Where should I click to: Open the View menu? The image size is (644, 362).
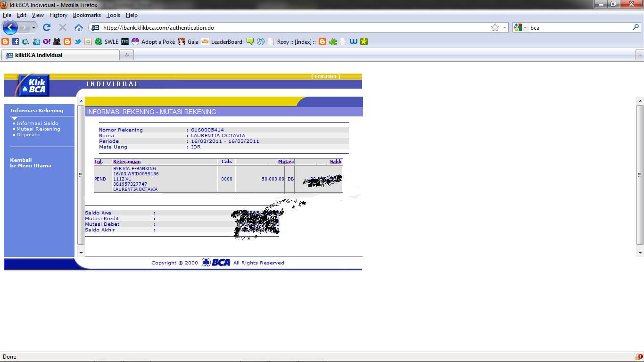pyautogui.click(x=38, y=15)
